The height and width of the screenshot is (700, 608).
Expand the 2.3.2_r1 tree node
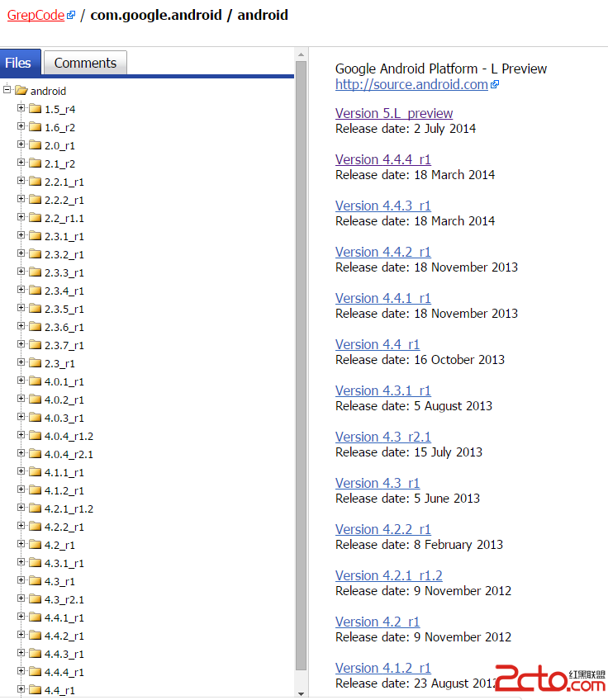(x=21, y=253)
